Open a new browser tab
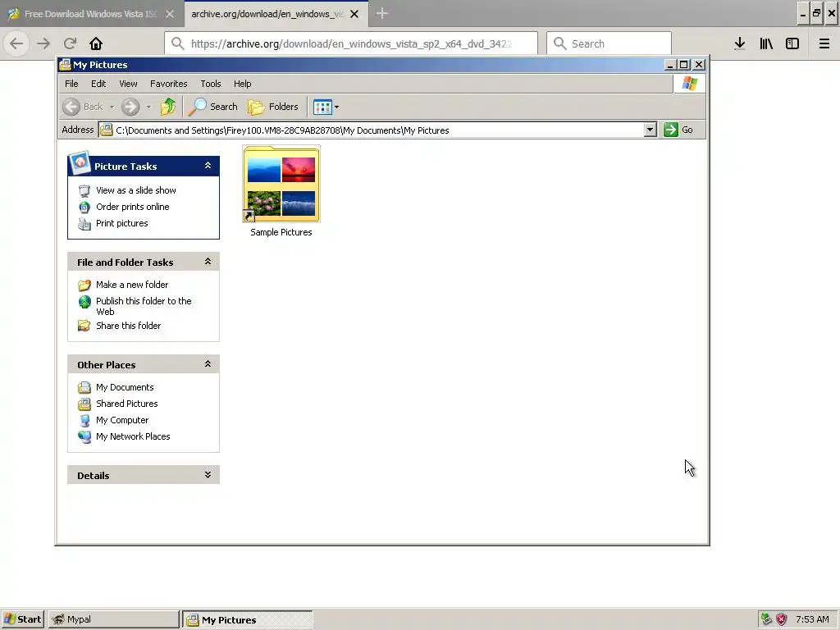Image resolution: width=840 pixels, height=630 pixels. (382, 13)
